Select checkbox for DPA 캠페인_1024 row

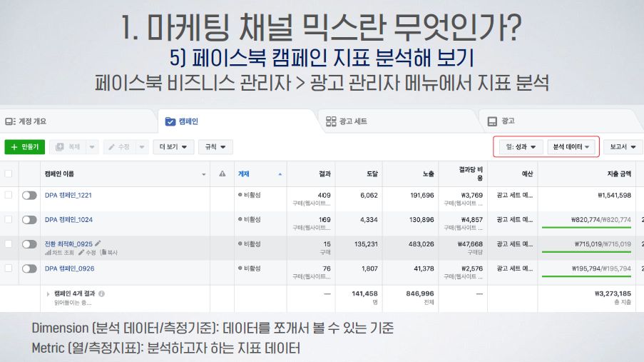9,219
